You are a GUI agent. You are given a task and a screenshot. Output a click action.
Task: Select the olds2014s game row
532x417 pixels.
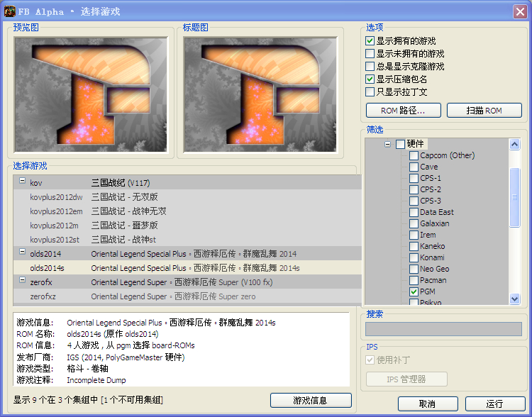click(x=187, y=268)
